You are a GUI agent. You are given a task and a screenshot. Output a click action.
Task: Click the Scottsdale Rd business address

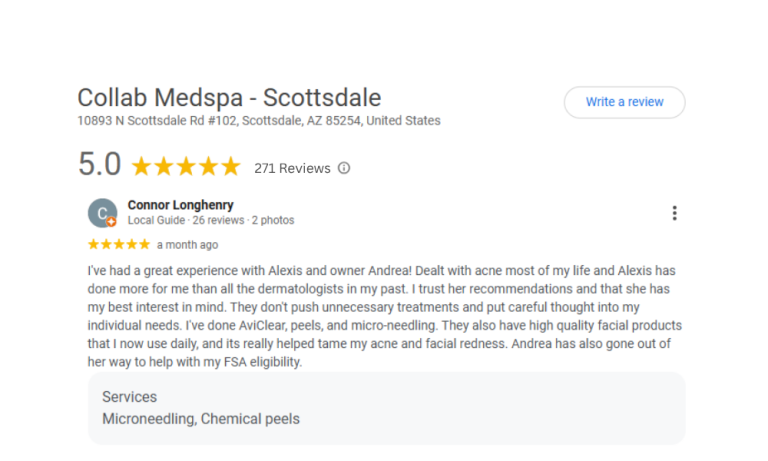(x=258, y=121)
